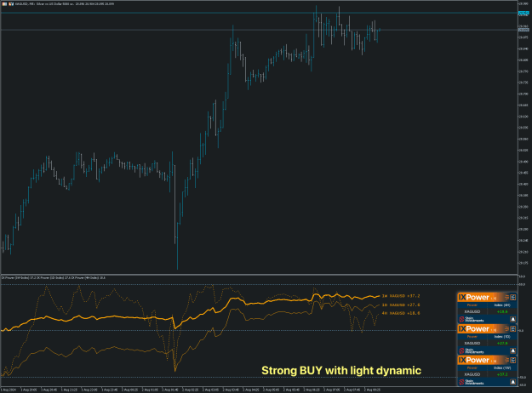Click the +37.2 value in the 1W panel

[502, 374]
